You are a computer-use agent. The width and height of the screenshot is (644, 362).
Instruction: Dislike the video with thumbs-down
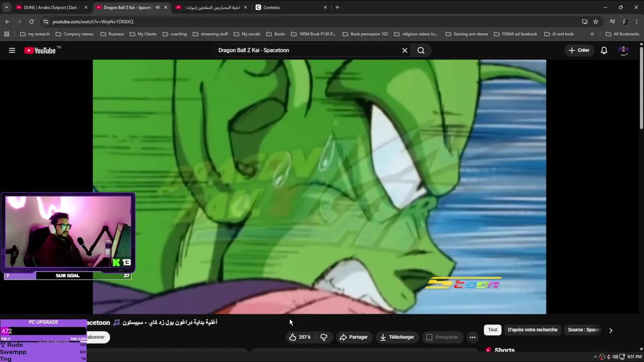click(x=324, y=337)
